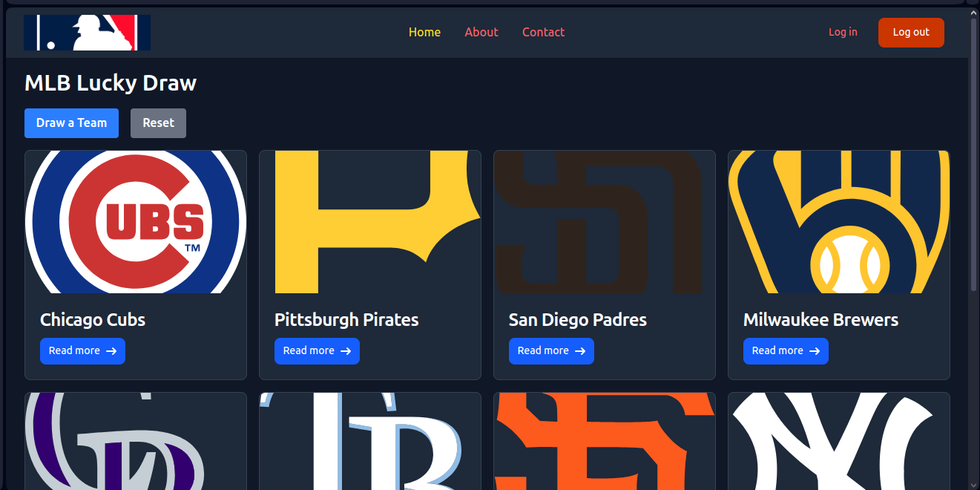Select the San Diego Padres logo
980x490 pixels.
604,221
